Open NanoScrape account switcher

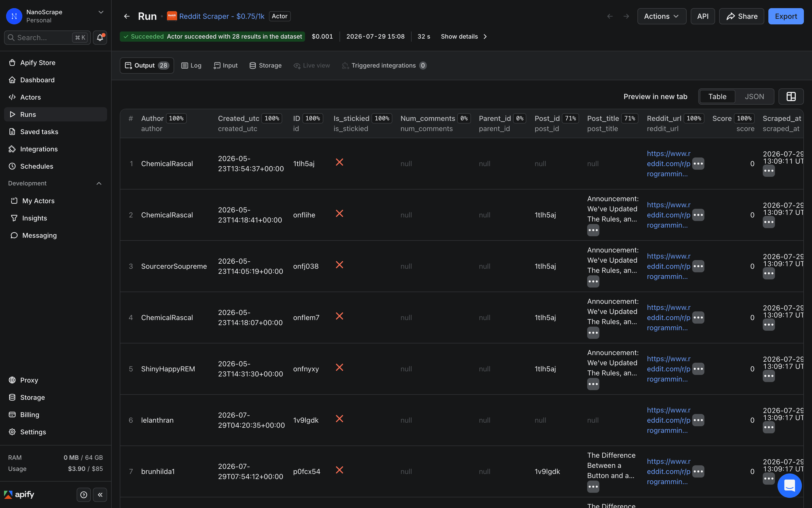55,16
